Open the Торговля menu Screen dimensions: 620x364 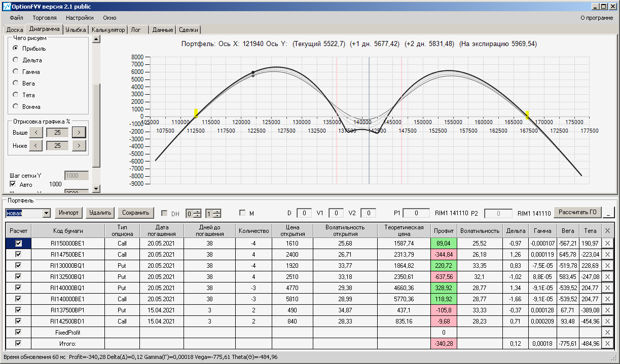45,18
